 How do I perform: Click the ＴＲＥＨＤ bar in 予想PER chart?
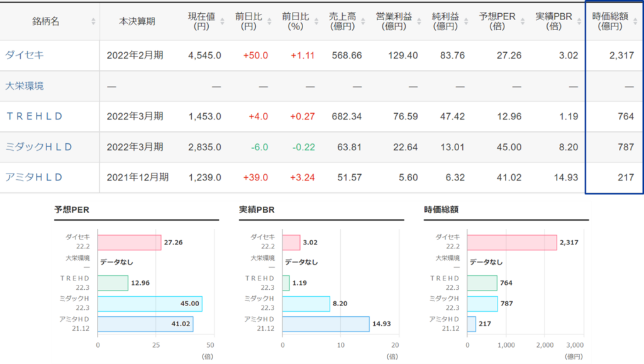pyautogui.click(x=113, y=283)
